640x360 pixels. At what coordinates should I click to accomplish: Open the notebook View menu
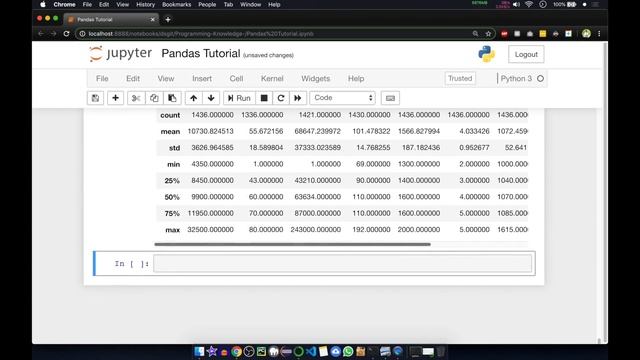(166, 78)
